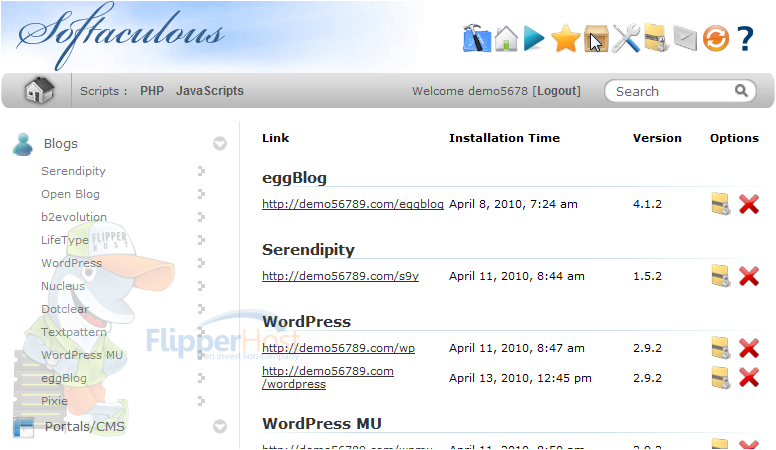Select Open Blog in the sidebar
Viewport: 776px width, 450px height.
click(x=70, y=194)
